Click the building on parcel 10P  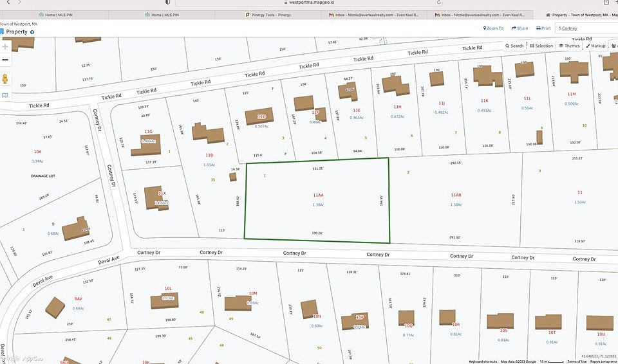coord(354,322)
